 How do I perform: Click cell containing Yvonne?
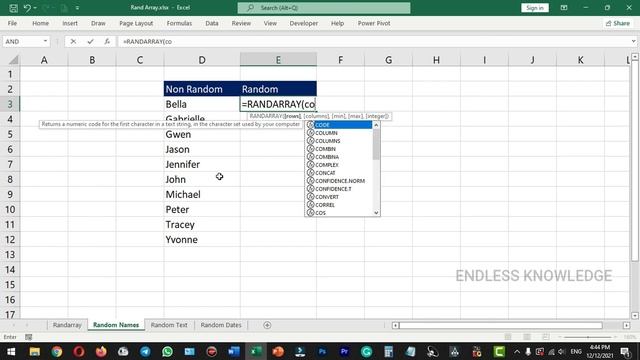point(202,240)
